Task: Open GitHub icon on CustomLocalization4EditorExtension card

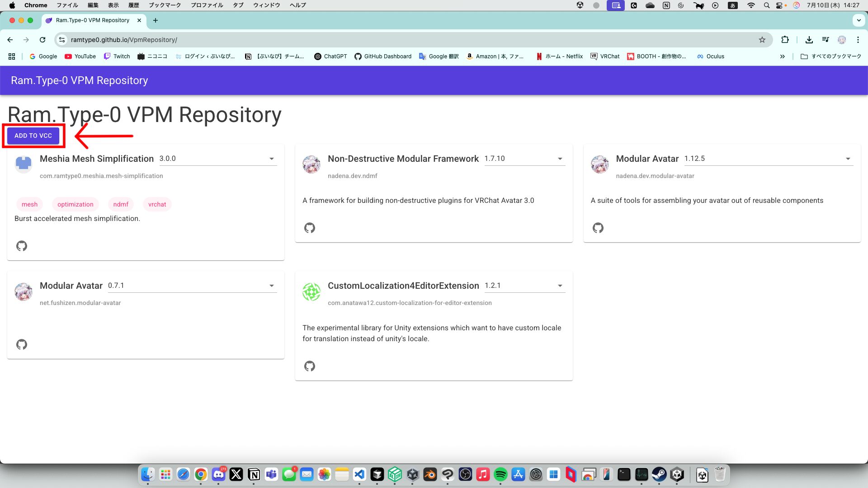Action: coord(310,366)
